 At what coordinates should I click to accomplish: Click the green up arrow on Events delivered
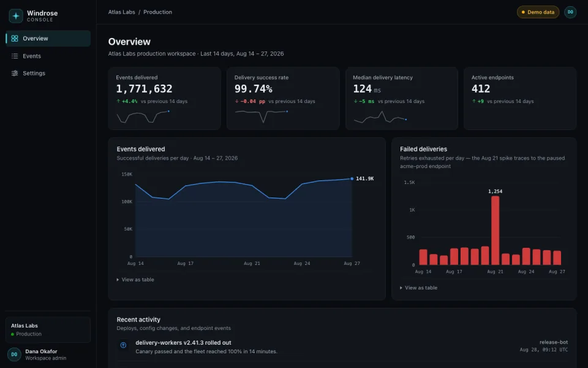pyautogui.click(x=118, y=101)
